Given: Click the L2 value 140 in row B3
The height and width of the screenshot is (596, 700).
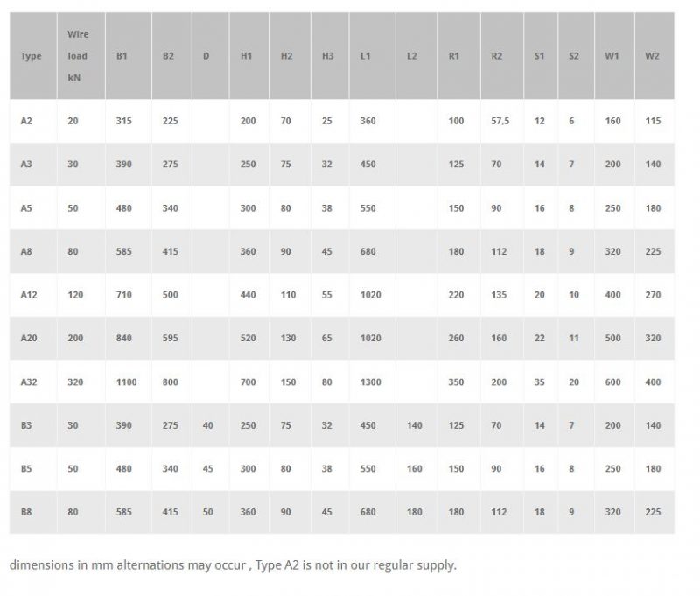Looking at the screenshot, I should (415, 425).
